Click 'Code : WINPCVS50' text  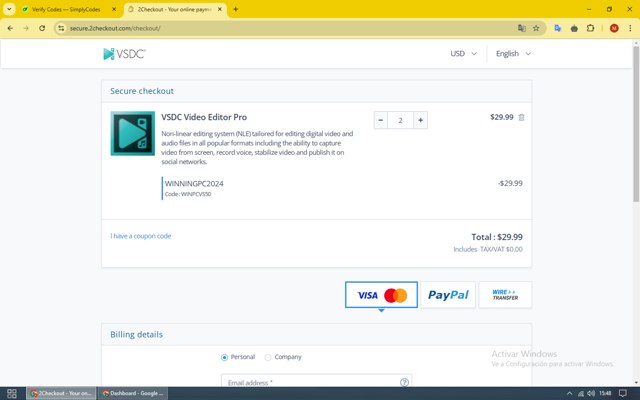(x=188, y=194)
